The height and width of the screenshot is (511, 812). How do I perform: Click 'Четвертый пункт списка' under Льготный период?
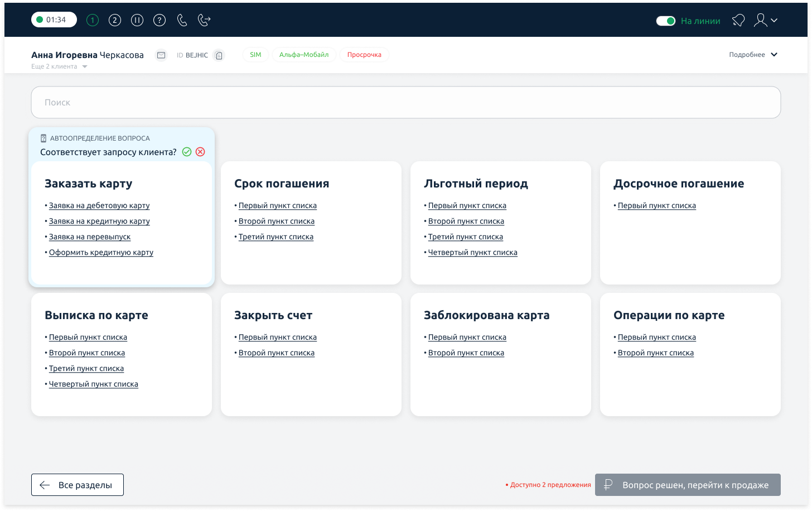pos(473,252)
